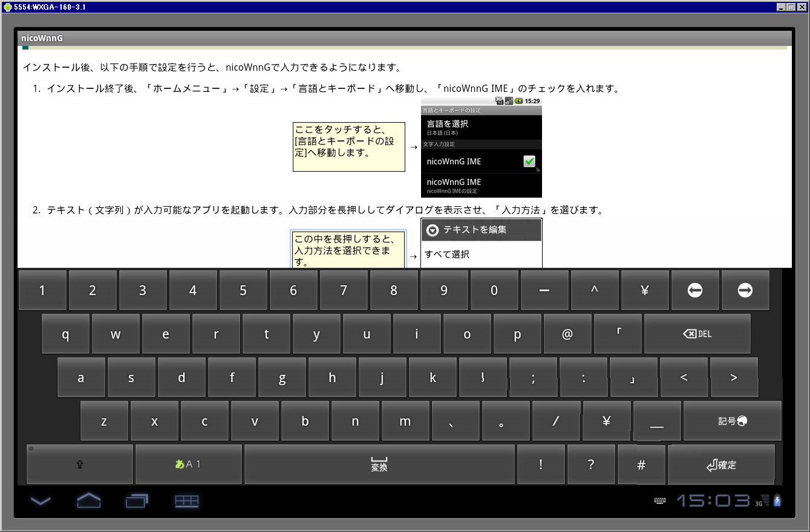This screenshot has height=532, width=810.
Task: Toggle the shift key on the keyboard
Action: pyautogui.click(x=79, y=464)
